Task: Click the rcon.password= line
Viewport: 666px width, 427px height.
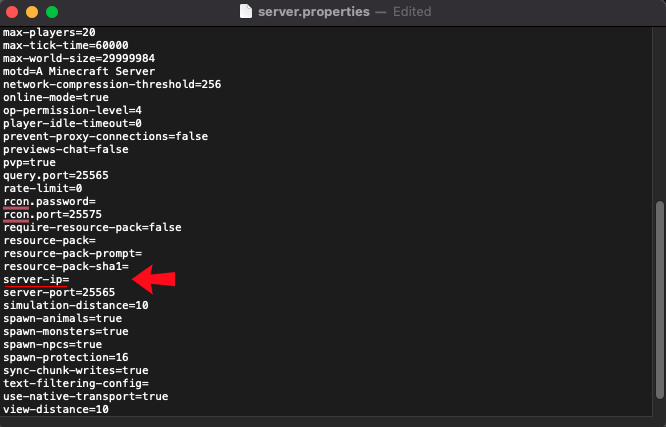Action: pyautogui.click(x=48, y=201)
